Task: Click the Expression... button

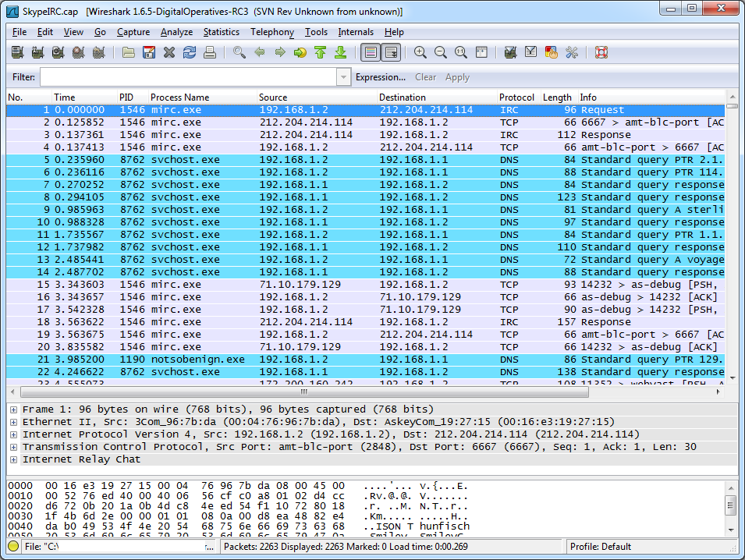Action: 381,77
